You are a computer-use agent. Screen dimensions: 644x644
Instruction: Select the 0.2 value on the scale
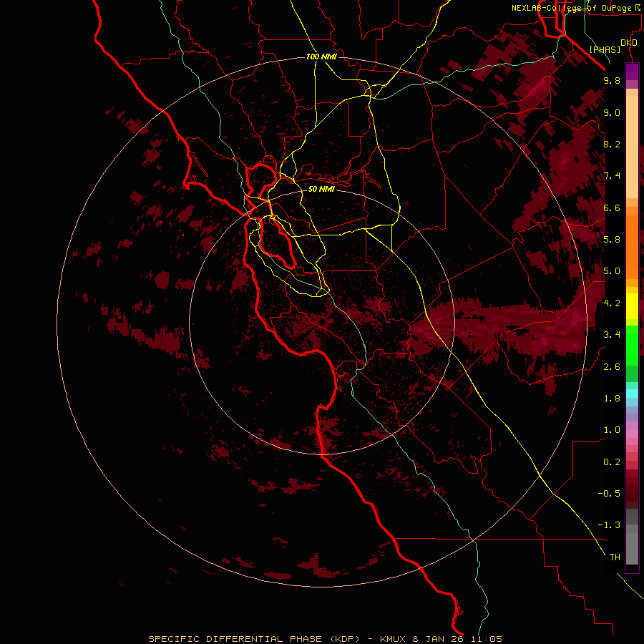(x=612, y=462)
